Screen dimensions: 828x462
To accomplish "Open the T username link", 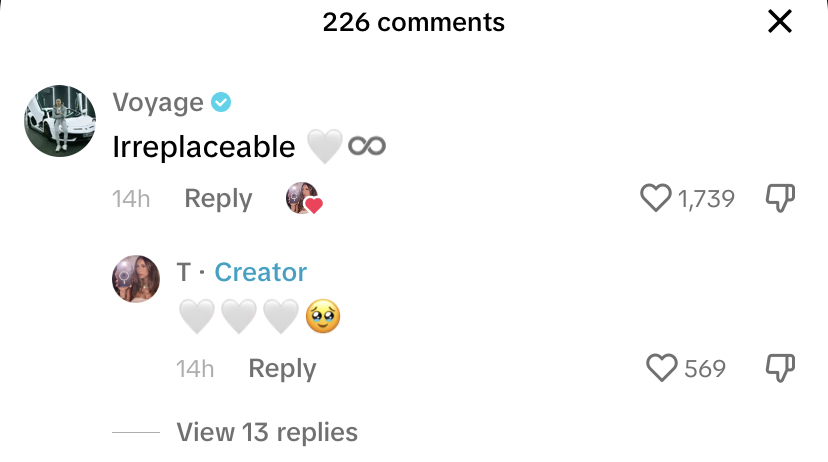I will point(183,272).
